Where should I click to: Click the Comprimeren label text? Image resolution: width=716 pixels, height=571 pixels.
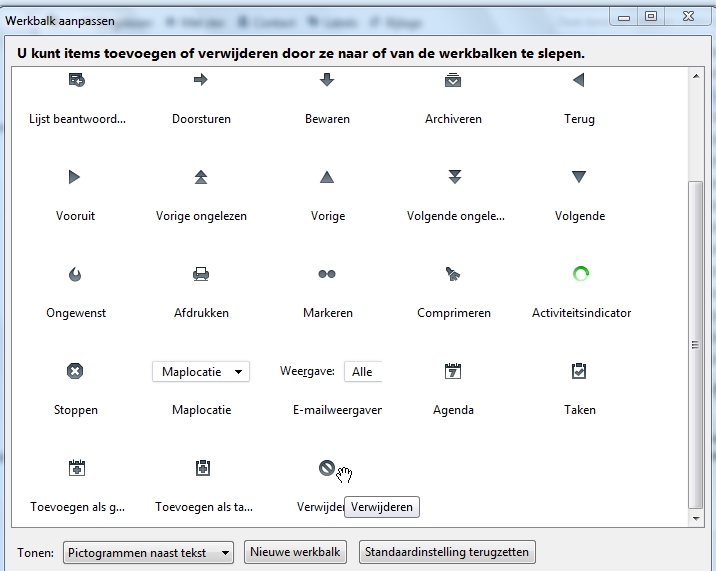click(454, 313)
